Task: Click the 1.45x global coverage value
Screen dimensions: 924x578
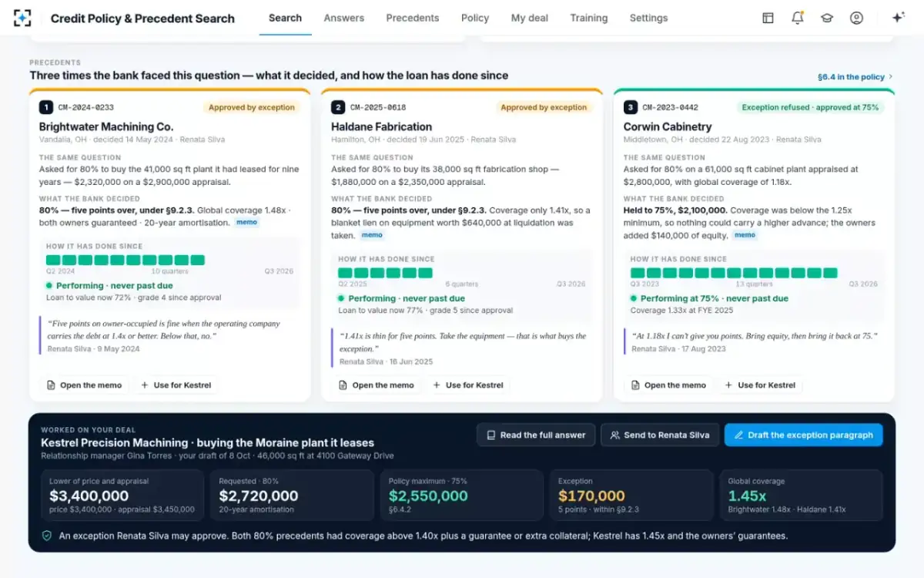Action: (x=748, y=496)
